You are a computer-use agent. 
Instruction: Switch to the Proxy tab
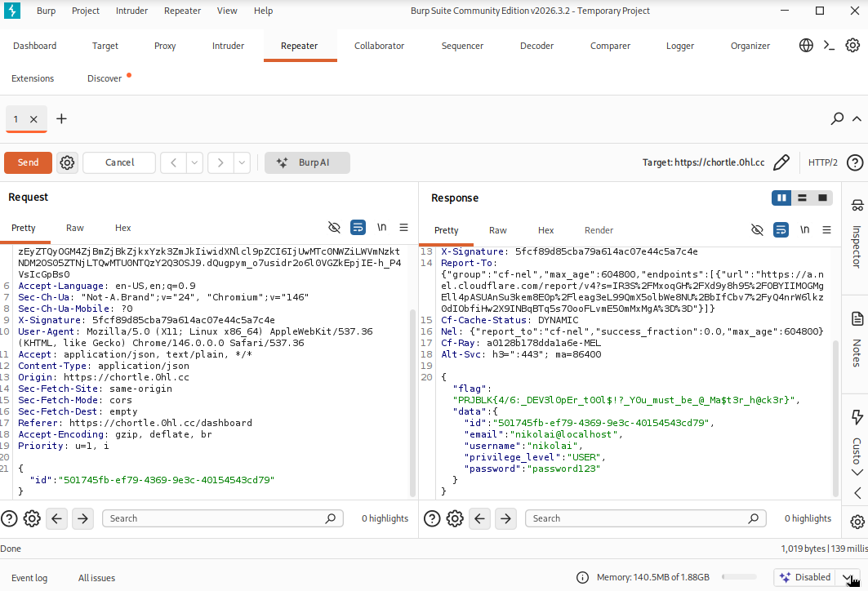[165, 46]
